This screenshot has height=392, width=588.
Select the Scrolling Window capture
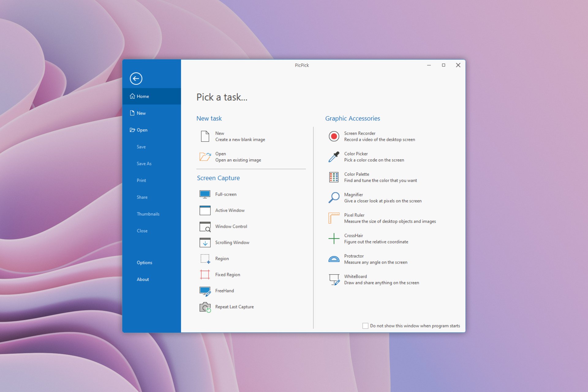click(232, 242)
